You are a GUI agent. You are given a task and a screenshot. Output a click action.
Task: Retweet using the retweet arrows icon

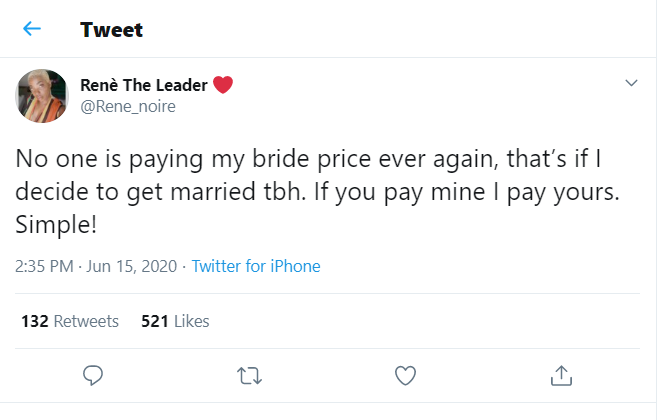[249, 375]
